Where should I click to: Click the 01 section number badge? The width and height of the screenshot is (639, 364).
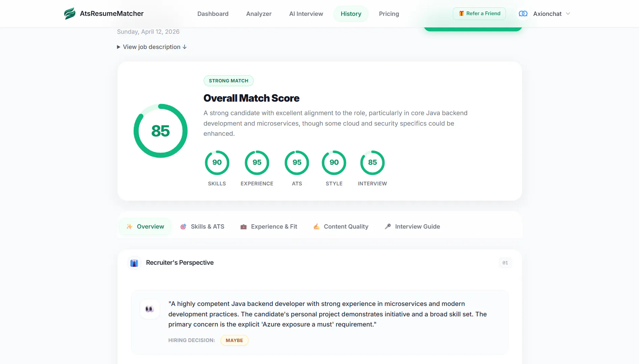coord(505,263)
